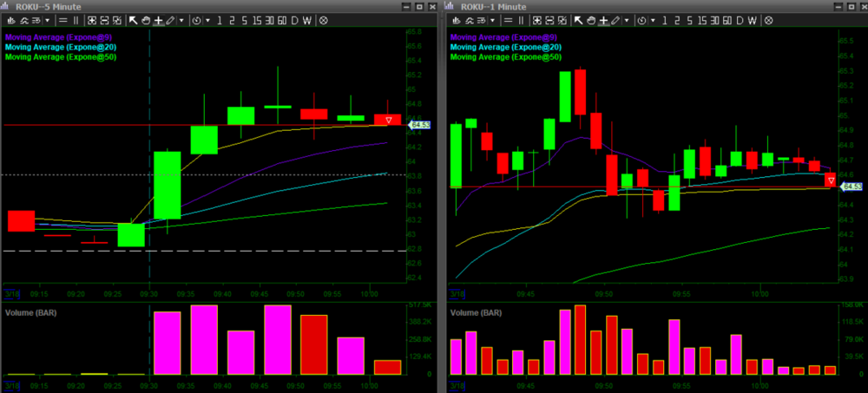Activate hand pan tool in 5 Minute chart
The width and height of the screenshot is (868, 393).
tap(145, 19)
